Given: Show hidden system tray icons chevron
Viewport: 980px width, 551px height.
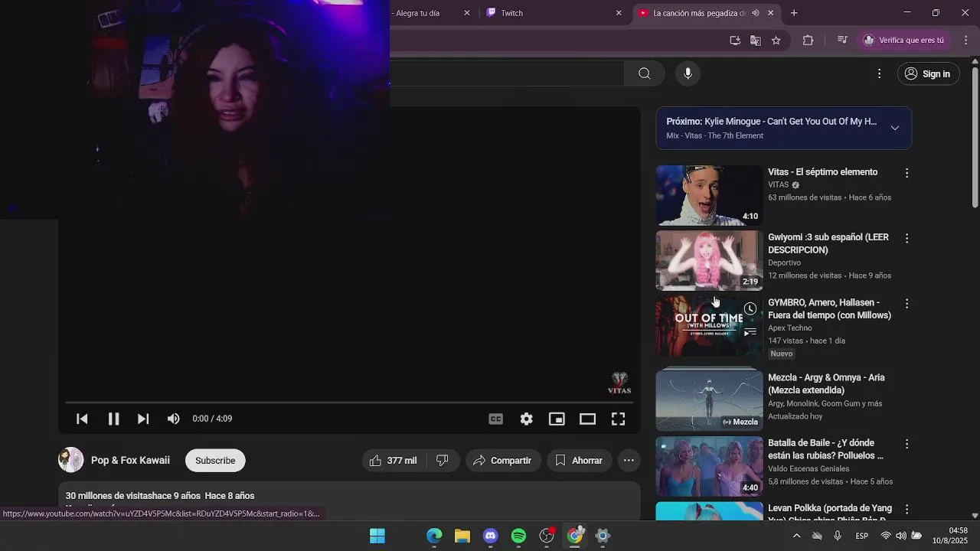Looking at the screenshot, I should [x=796, y=536].
